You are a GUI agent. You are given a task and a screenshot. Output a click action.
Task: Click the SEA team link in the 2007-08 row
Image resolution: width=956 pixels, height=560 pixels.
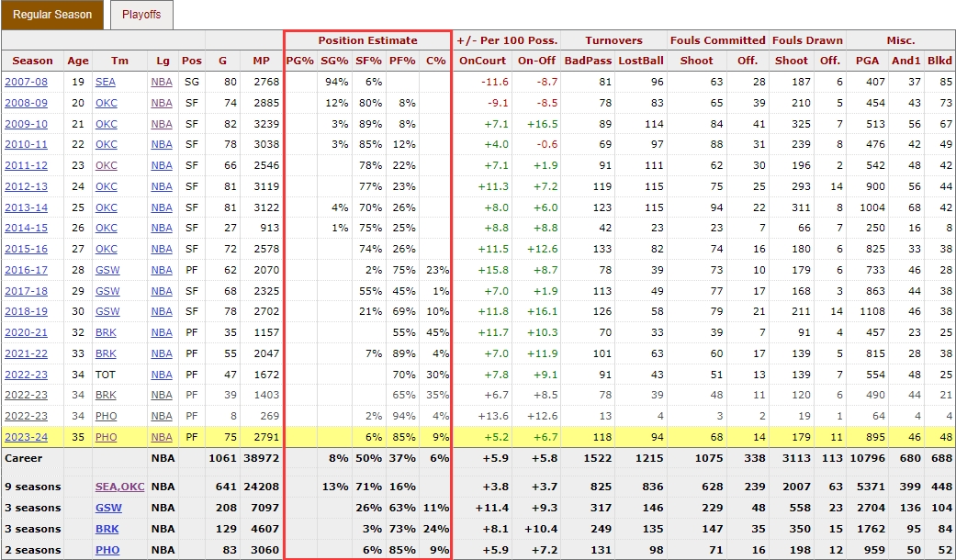click(x=106, y=82)
